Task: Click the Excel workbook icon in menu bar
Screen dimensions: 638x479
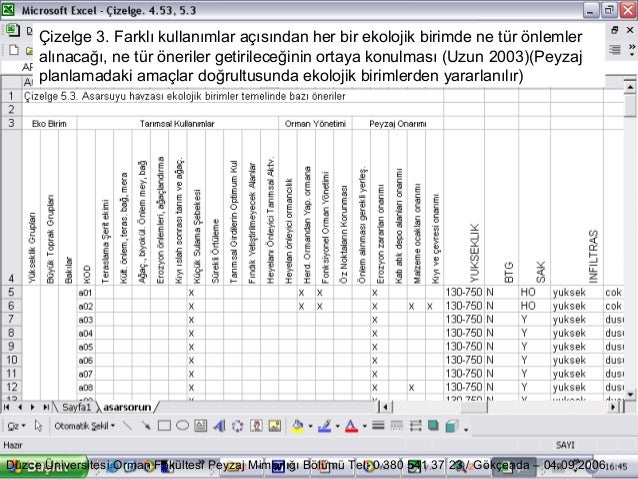Action: [12, 30]
